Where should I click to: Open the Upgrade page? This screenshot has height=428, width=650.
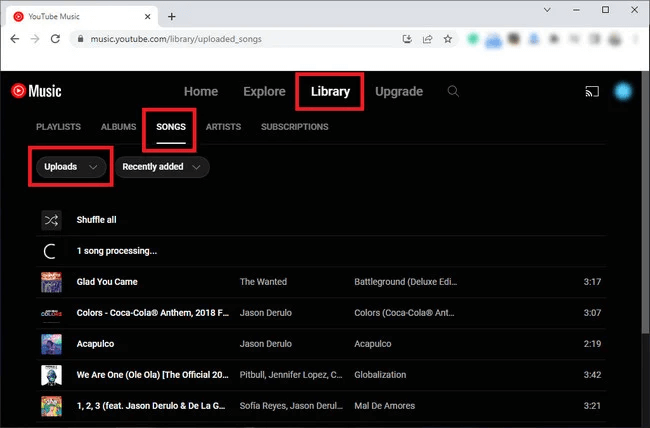398,92
